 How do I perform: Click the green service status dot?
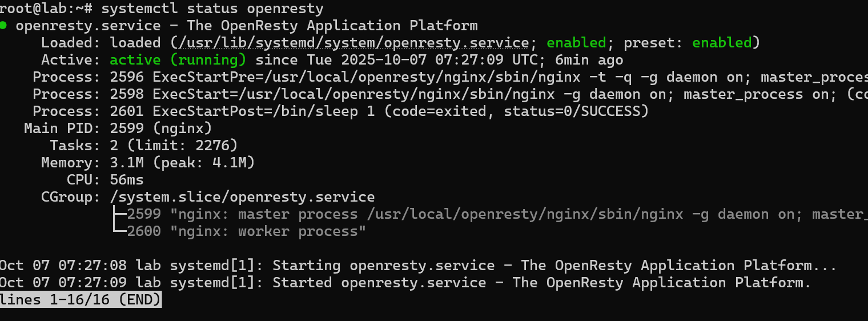pyautogui.click(x=3, y=26)
